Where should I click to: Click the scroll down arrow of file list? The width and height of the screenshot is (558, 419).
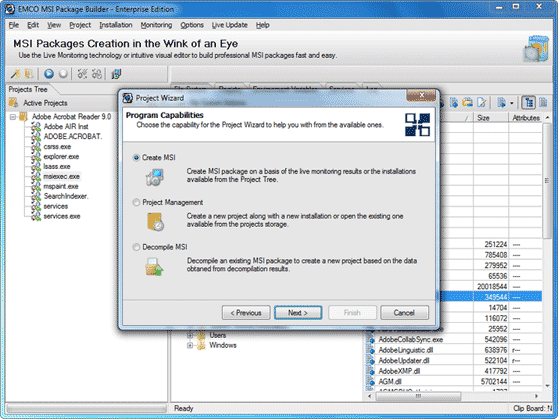[x=547, y=386]
